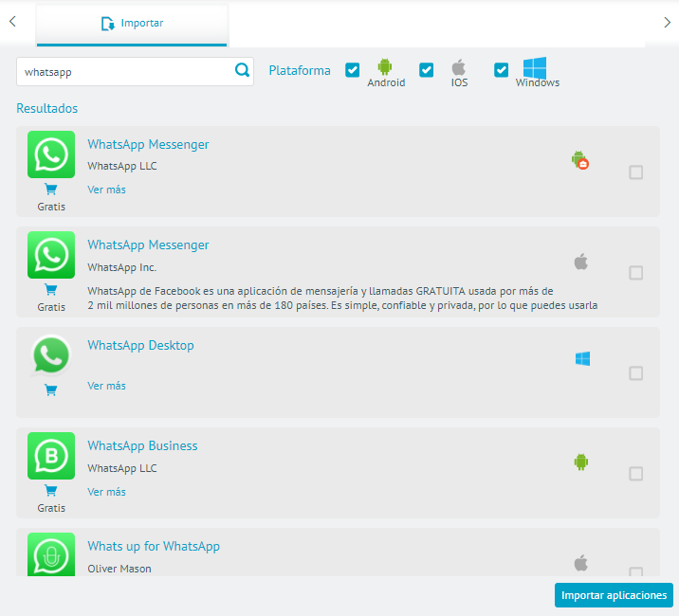Select checkbox for WhatsApp Messenger by WhatsApp Inc.

coord(635,273)
